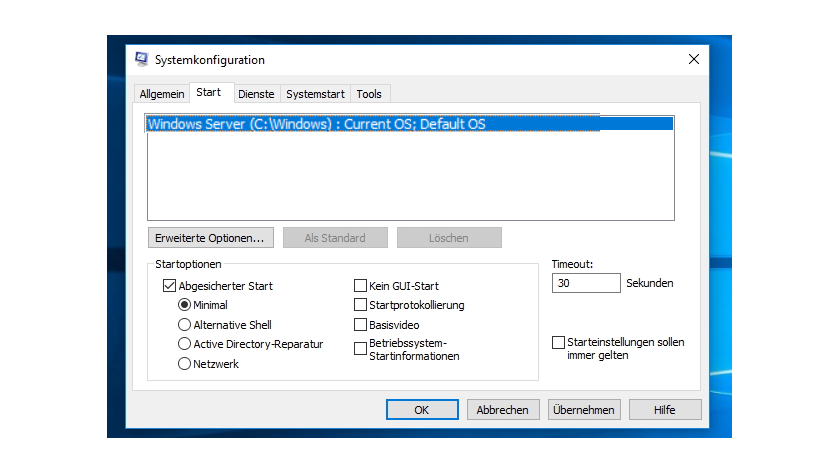The height and width of the screenshot is (473, 840).
Task: Click the Systemkonfiguration title bar icon
Action: click(141, 59)
